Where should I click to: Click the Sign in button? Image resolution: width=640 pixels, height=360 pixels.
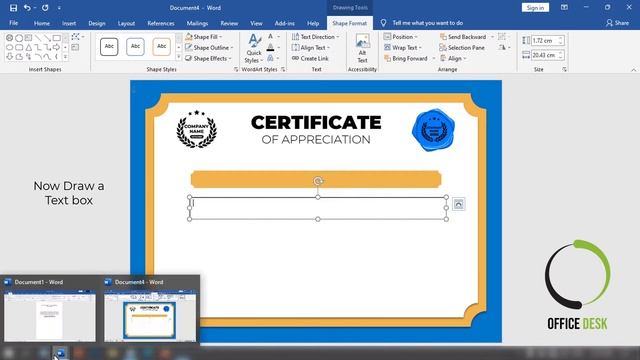[535, 8]
